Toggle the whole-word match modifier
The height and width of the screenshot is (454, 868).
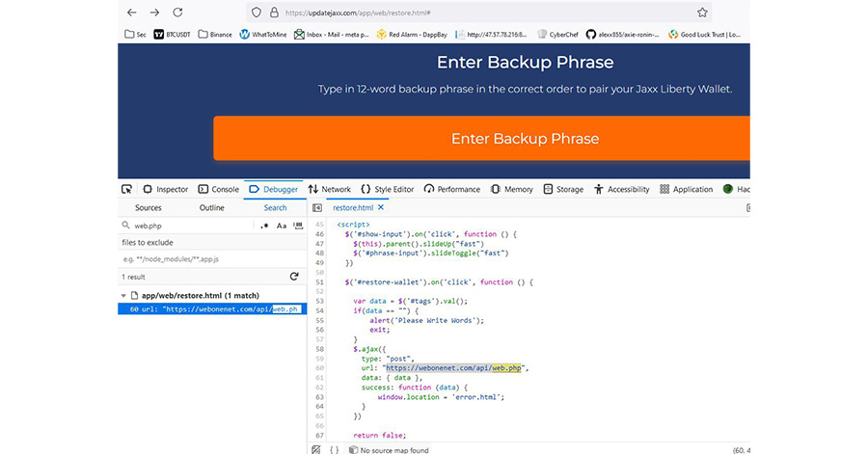[298, 226]
